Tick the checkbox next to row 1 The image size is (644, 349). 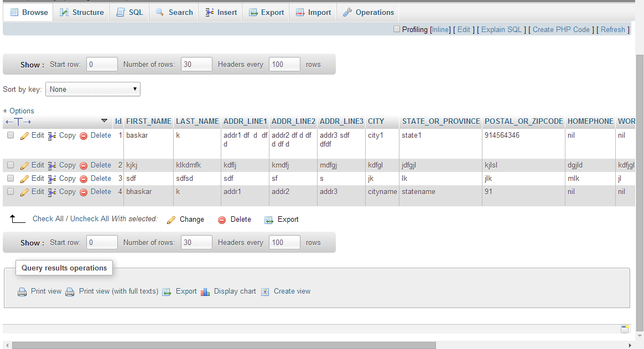[10, 135]
